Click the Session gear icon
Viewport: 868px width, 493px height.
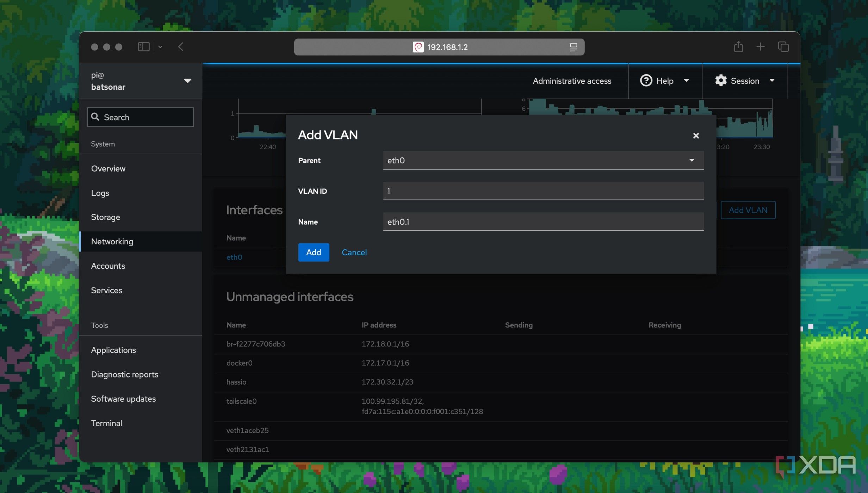click(x=721, y=80)
